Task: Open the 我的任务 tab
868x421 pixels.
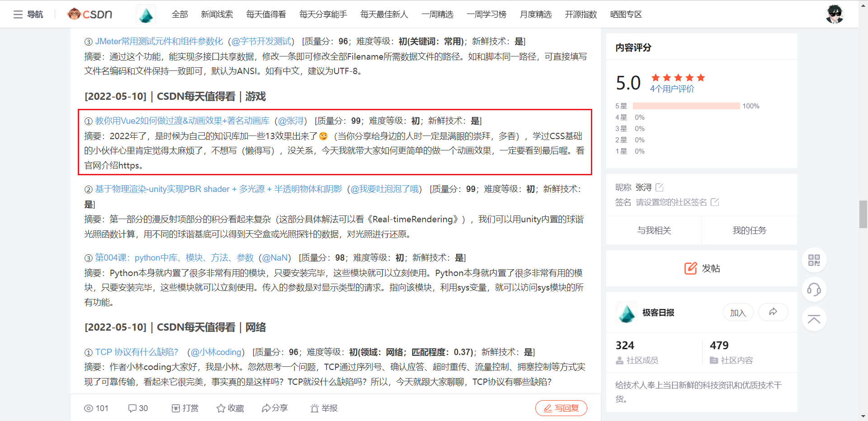Action: coord(750,230)
